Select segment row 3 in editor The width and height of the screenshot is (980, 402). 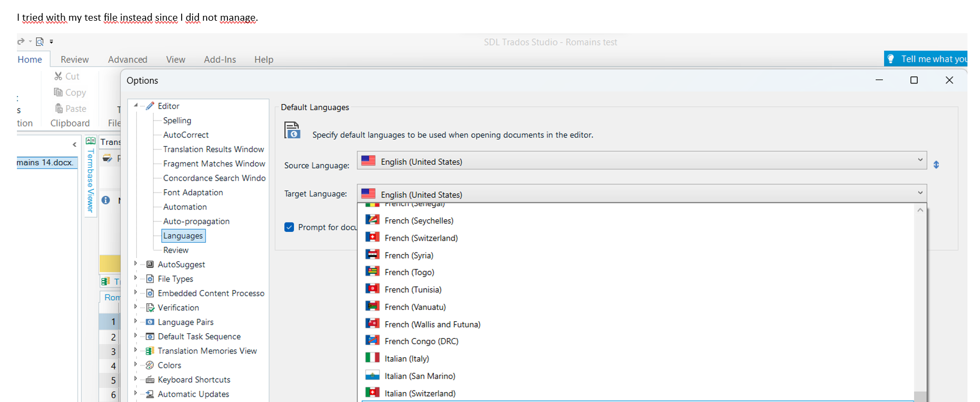110,352
